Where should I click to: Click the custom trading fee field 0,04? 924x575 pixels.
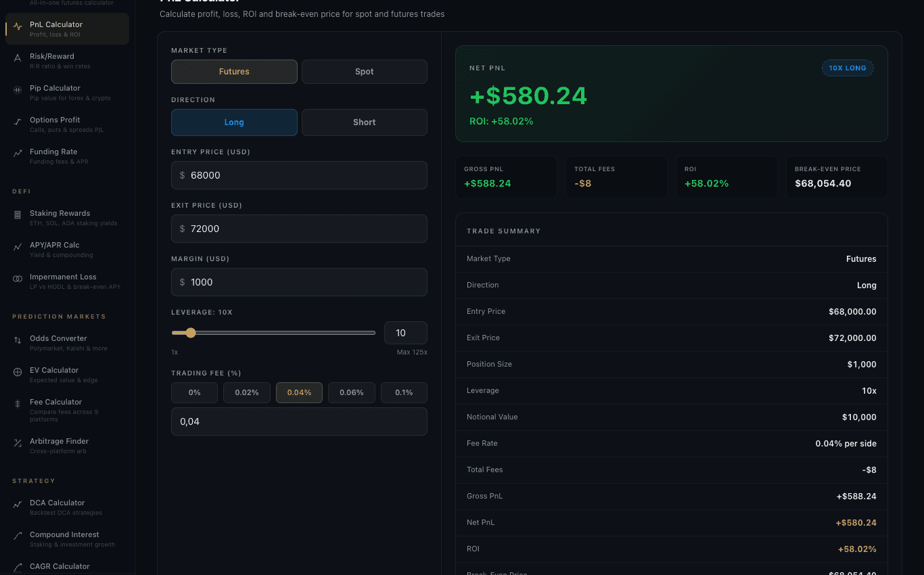(299, 421)
